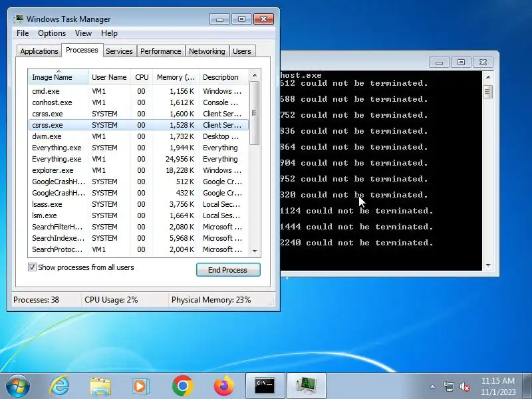Select the cmd.exe process row
Viewport: 532px width, 399px height.
pyautogui.click(x=138, y=91)
